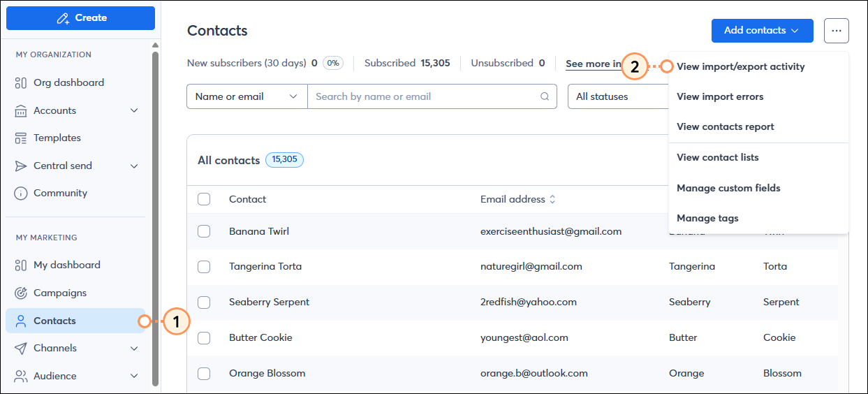Select View contact lists

tap(718, 157)
